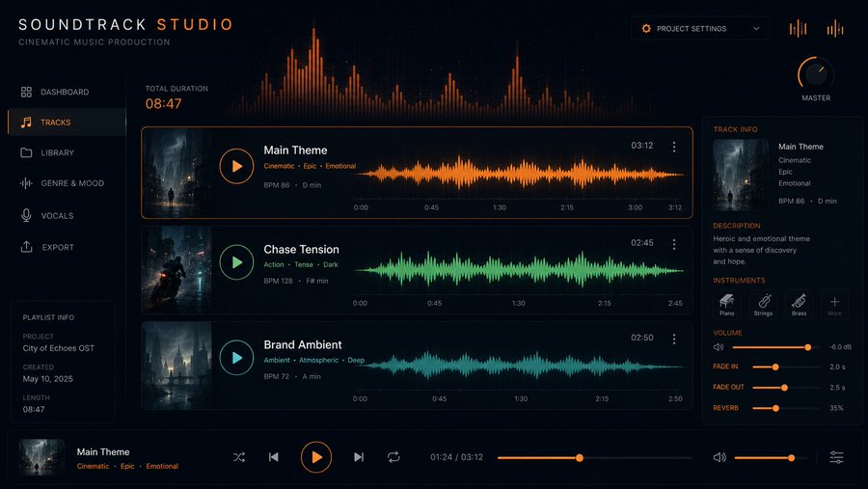Open Main Theme three-dot options menu
The height and width of the screenshot is (489, 868).
coord(674,147)
